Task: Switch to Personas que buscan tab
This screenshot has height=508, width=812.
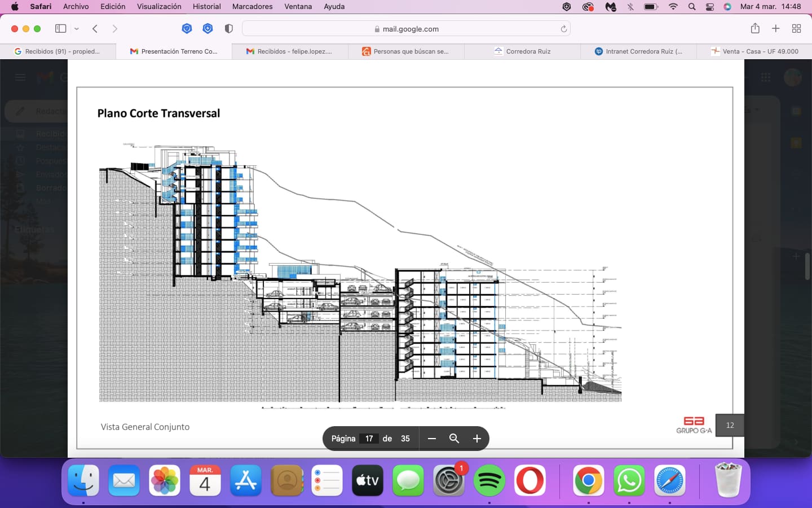Action: pos(406,51)
